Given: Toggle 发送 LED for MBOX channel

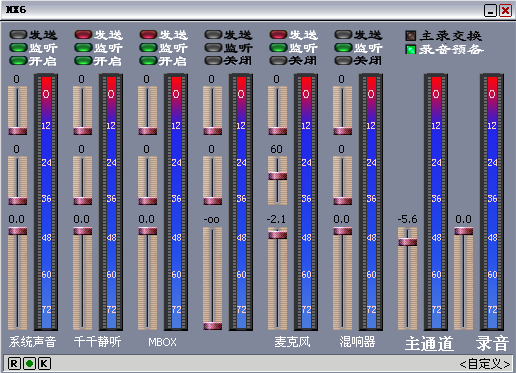Looking at the screenshot, I should click(x=148, y=34).
